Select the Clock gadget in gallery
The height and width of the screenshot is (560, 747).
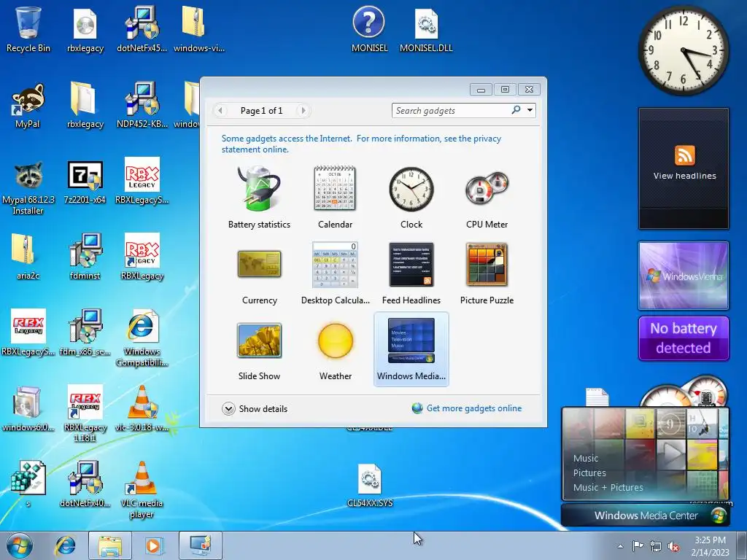[x=411, y=197]
